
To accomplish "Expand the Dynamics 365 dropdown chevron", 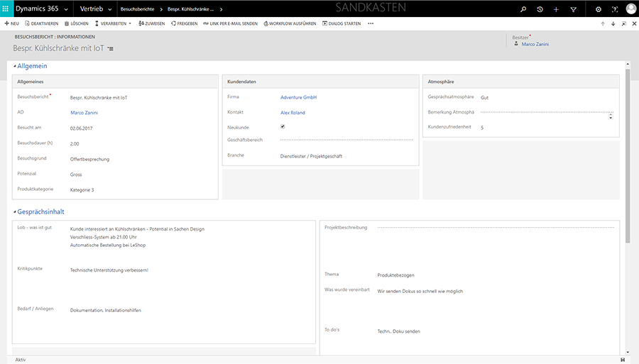I will [66, 9].
